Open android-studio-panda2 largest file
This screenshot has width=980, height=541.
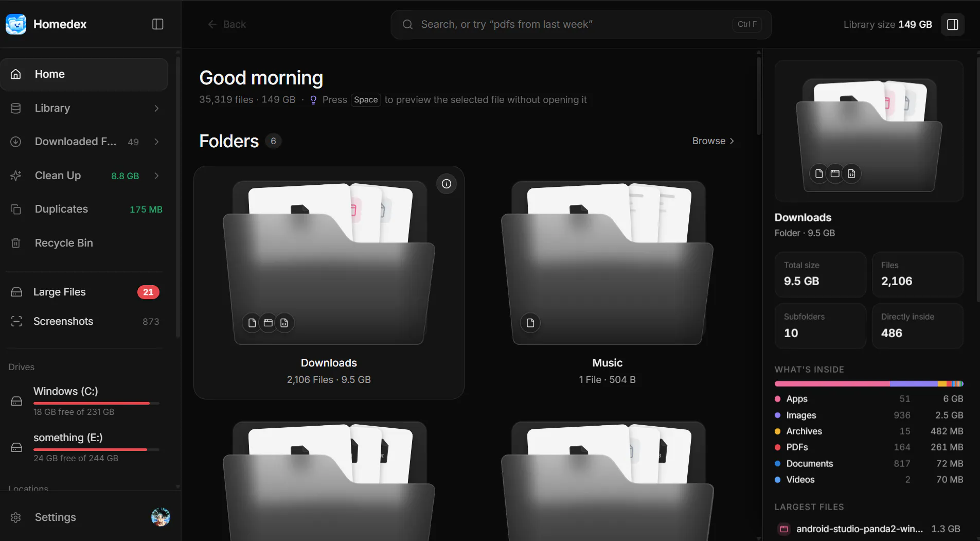coord(869,529)
